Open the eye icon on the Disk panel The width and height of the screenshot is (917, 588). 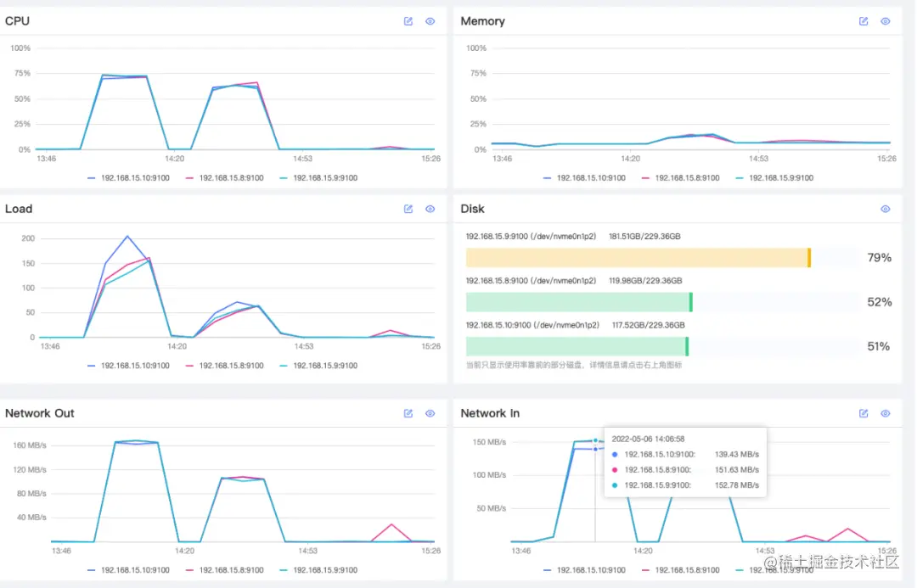(886, 209)
